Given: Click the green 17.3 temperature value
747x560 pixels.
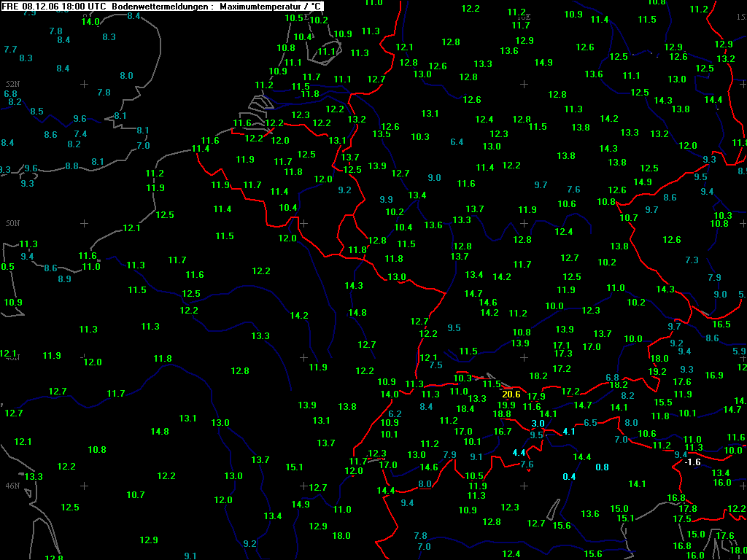Looking at the screenshot, I should click(563, 354).
